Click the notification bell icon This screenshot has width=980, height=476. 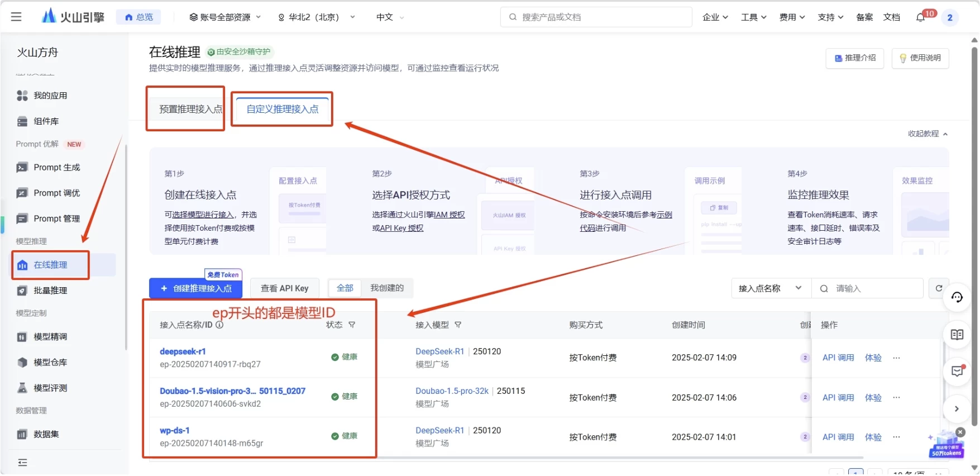tap(920, 17)
